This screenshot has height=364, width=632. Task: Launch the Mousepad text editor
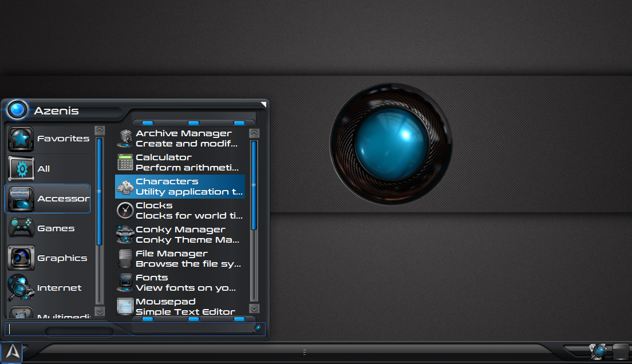(180, 306)
